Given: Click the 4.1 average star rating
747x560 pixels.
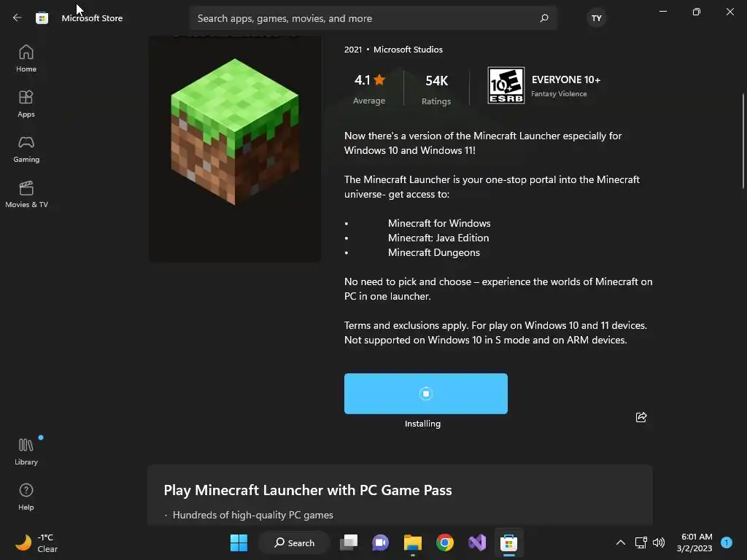Looking at the screenshot, I should pyautogui.click(x=369, y=87).
